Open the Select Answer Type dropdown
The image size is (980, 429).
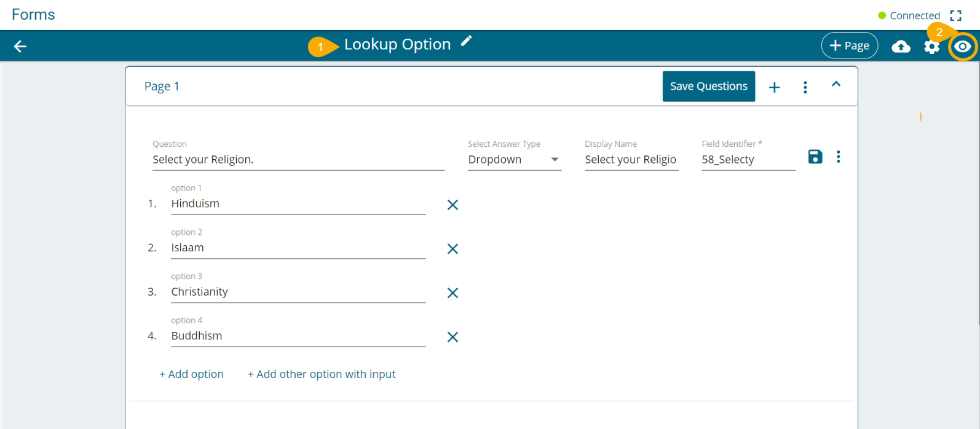(x=515, y=160)
